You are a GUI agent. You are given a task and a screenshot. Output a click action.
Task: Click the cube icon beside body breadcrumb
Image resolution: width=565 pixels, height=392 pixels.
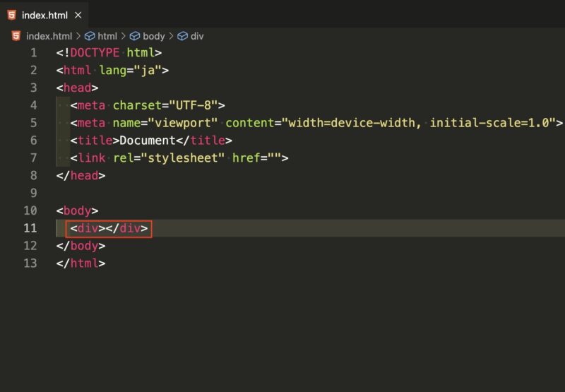click(x=135, y=36)
